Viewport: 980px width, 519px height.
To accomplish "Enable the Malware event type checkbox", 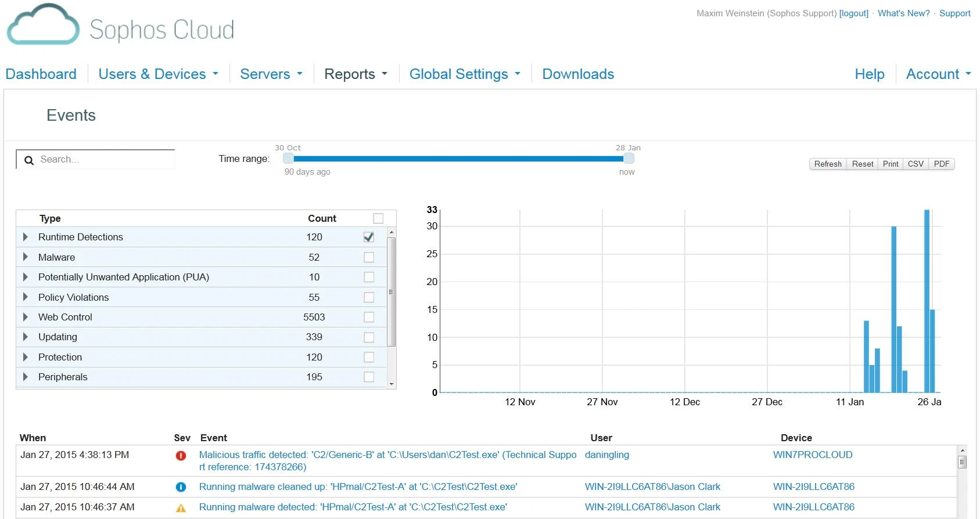I will (x=369, y=257).
